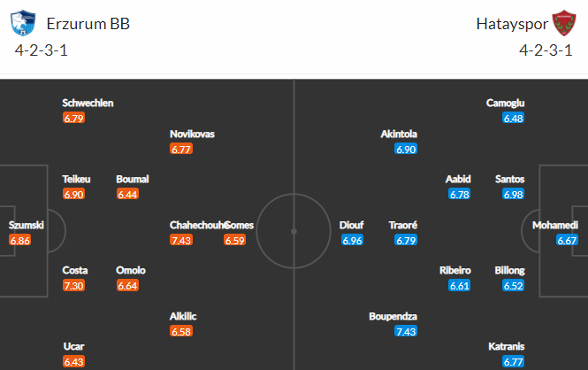Select goalkeeper Mohamedi on the pitch

pos(555,226)
